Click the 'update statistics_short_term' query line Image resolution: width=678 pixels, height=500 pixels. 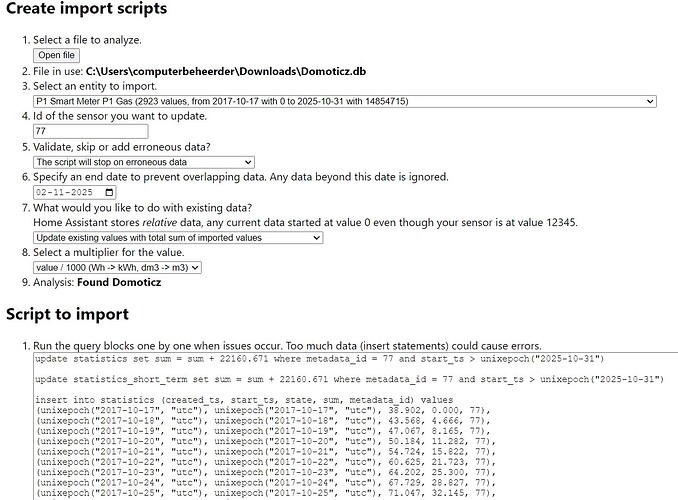point(347,379)
